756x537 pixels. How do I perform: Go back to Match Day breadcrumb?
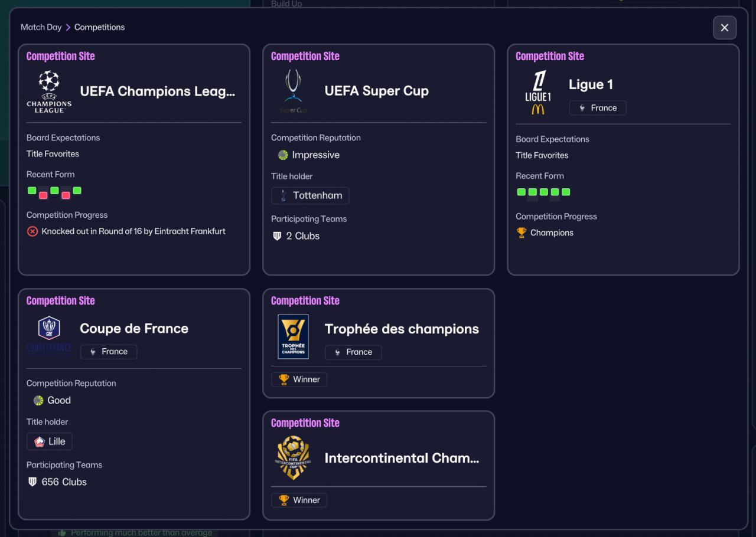tap(41, 27)
